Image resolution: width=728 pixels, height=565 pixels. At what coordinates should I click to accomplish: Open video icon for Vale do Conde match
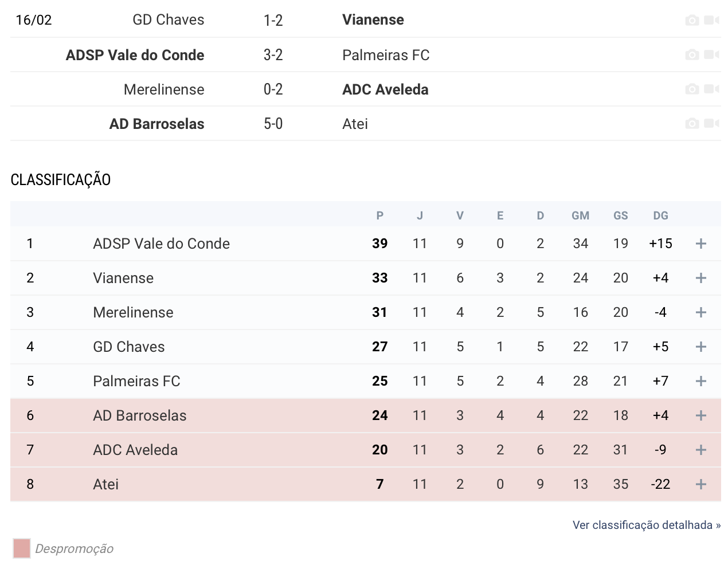[x=711, y=54]
